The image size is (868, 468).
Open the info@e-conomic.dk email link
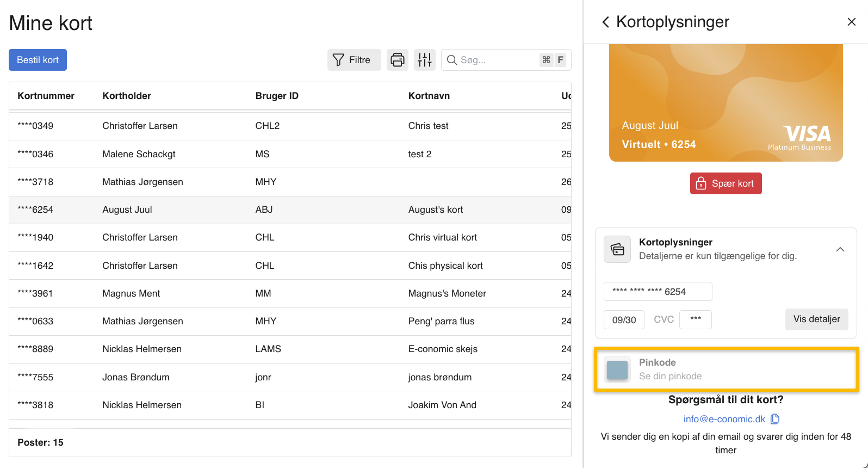click(x=724, y=419)
